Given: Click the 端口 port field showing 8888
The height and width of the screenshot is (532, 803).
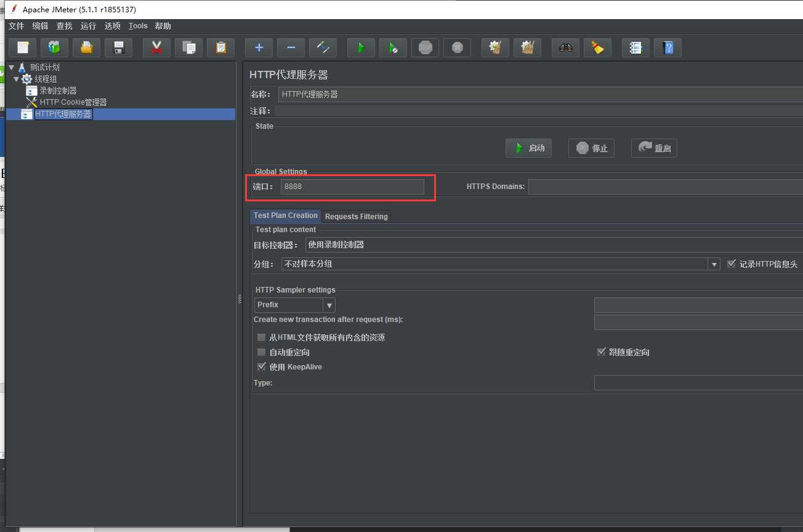Looking at the screenshot, I should tap(352, 186).
